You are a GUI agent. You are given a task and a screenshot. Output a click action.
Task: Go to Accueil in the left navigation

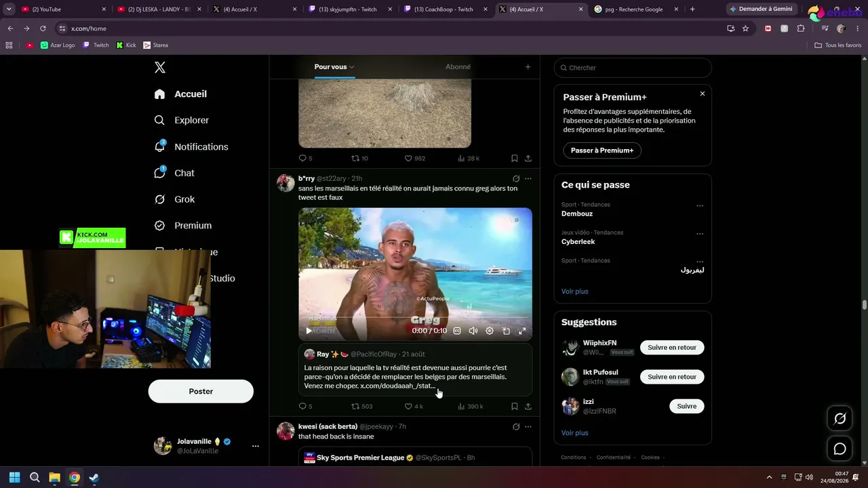180,94
